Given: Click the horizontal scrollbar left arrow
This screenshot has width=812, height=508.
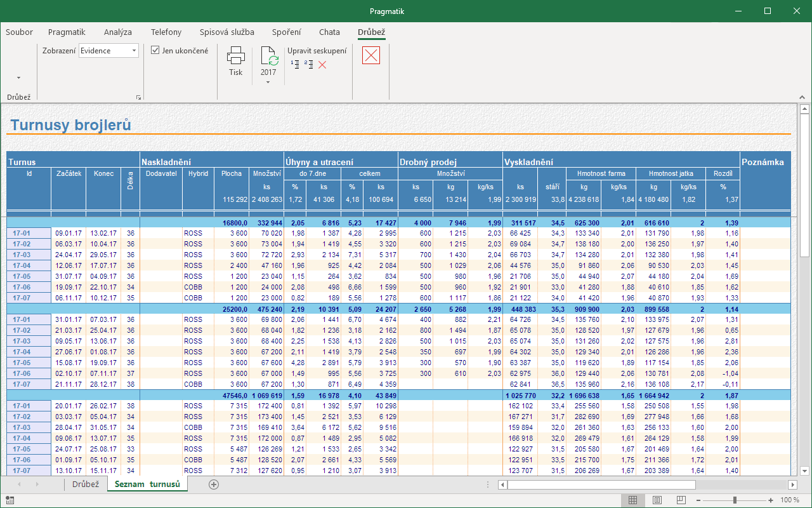Looking at the screenshot, I should [503, 485].
